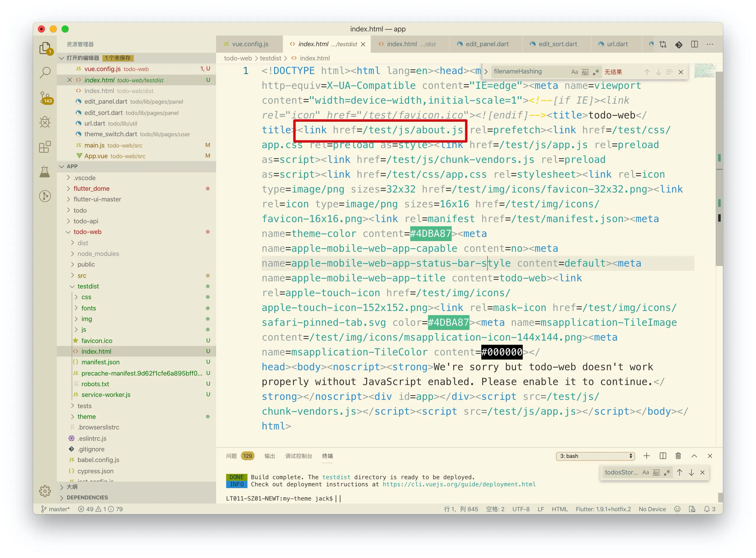The image size is (756, 558).
Task: Kill terminal with trash icon
Action: click(x=678, y=456)
